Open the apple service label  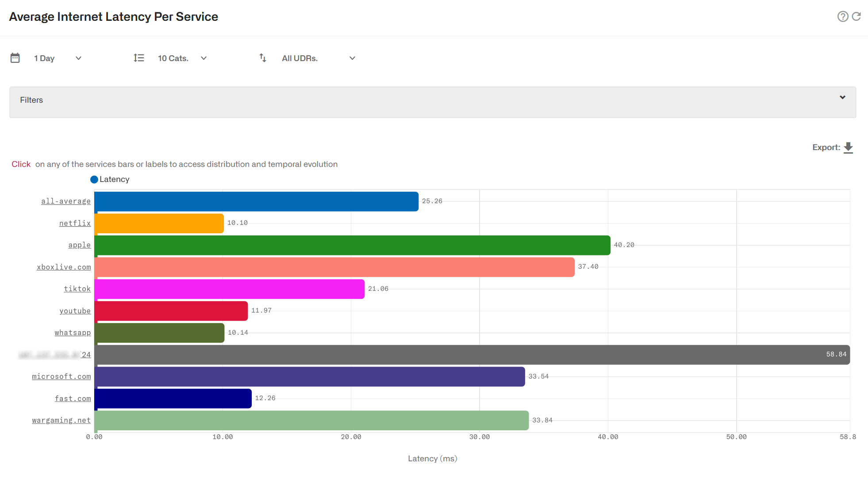pos(79,245)
